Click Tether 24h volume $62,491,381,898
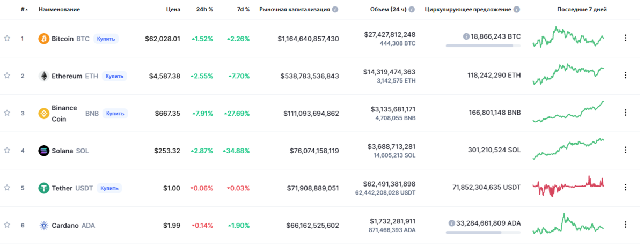 point(390,184)
